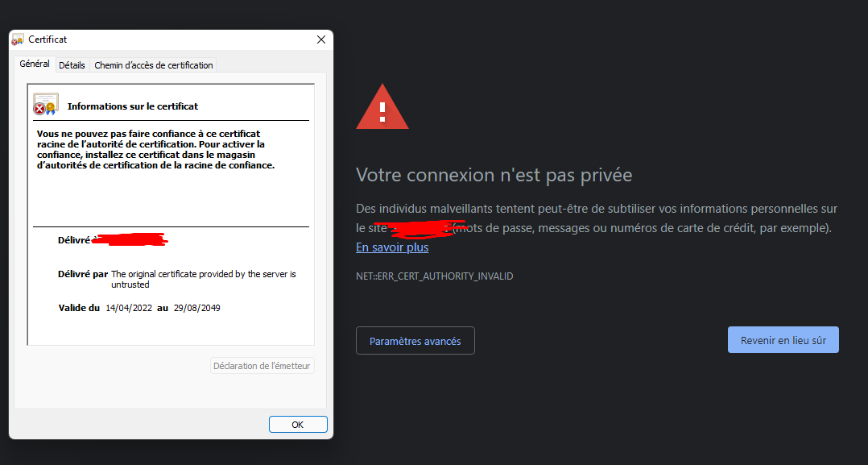868x465 pixels.
Task: Click the 14/04/2022 validity start date
Action: pos(128,308)
